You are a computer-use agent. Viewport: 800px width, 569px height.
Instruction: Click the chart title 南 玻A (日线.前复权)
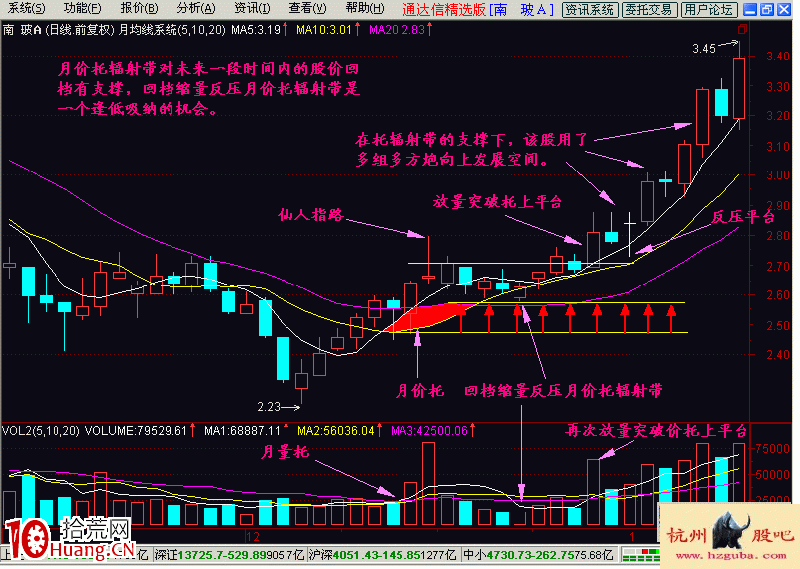(x=59, y=30)
